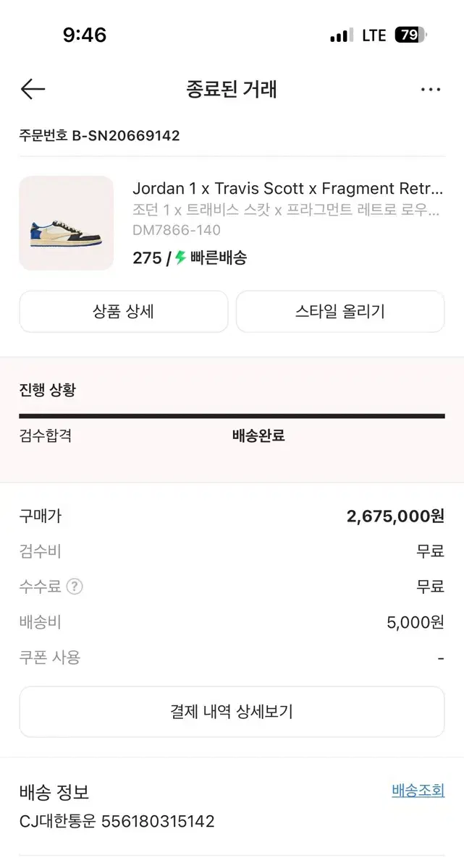Tap the 9:46 clock in status bar
Image resolution: width=464 pixels, height=868 pixels.
[85, 35]
